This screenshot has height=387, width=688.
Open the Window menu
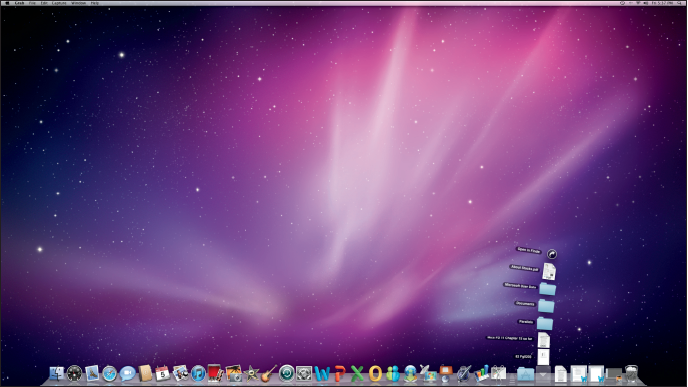pos(79,3)
